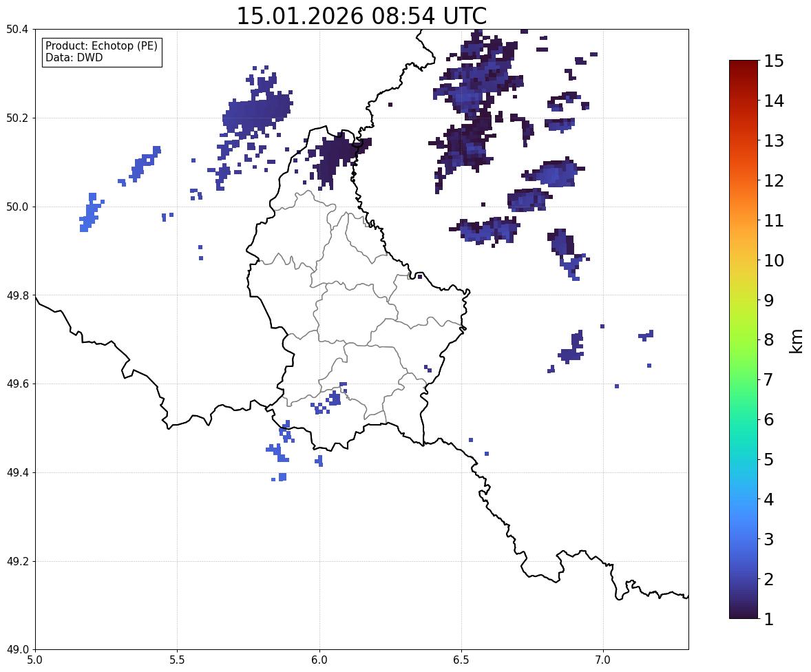Click the longitude axis label "6.0"
The height and width of the screenshot is (672, 811).
[x=319, y=660]
